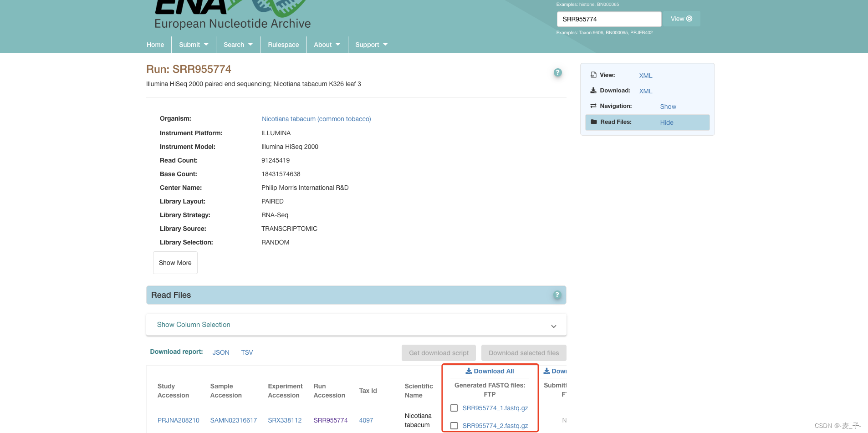
Task: Click Download selected files button
Action: pos(524,353)
